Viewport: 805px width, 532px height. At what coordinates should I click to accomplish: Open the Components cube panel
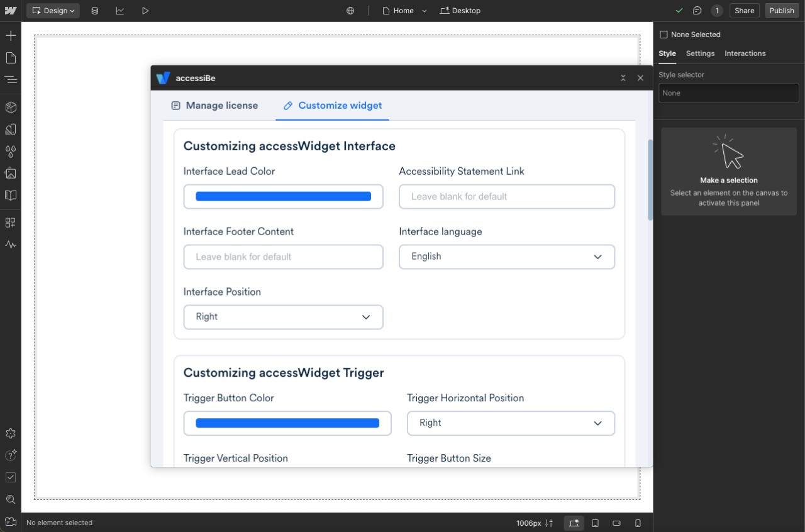pyautogui.click(x=11, y=108)
